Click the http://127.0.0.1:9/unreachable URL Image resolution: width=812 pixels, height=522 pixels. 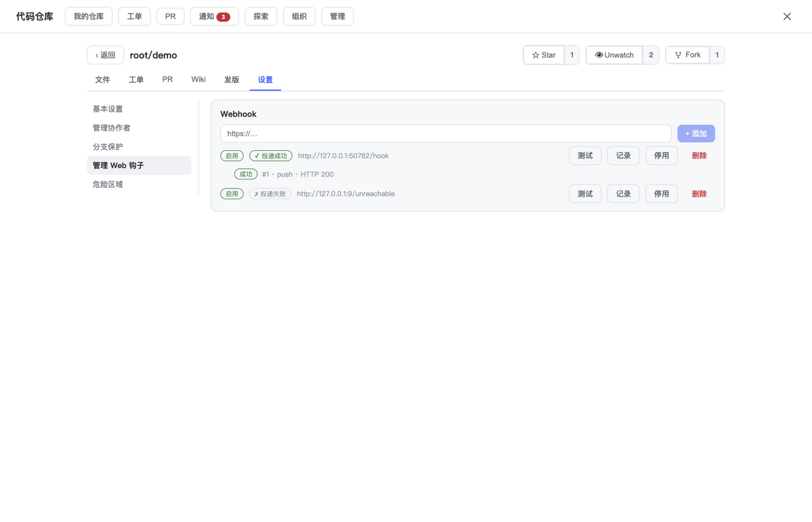[x=346, y=194]
